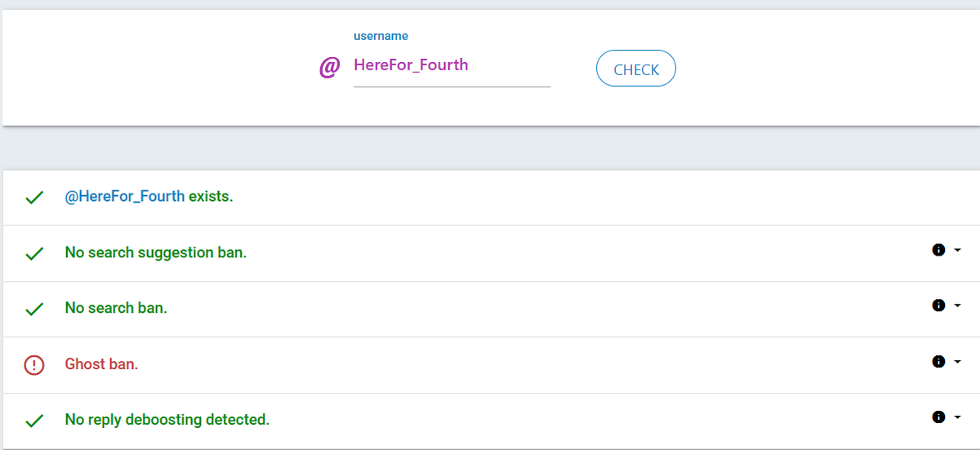Click the info icon for reply deboosting

[x=938, y=417]
